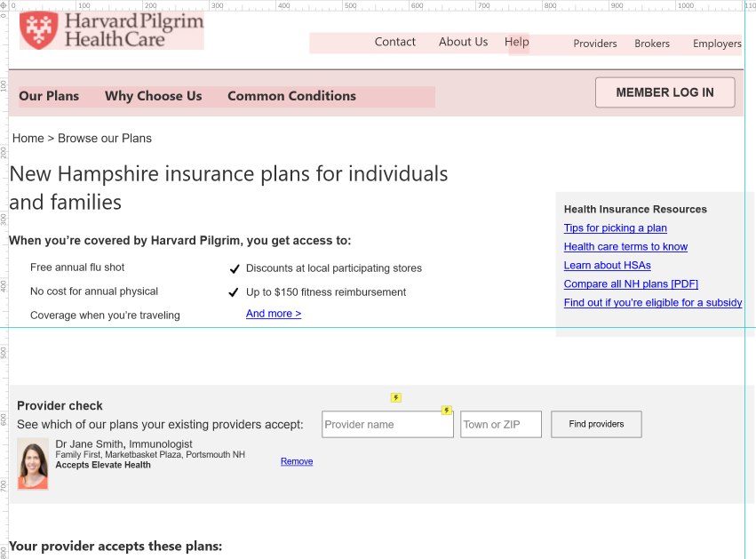Click the checkmark beside Discounts at local participating stores

coord(235,268)
